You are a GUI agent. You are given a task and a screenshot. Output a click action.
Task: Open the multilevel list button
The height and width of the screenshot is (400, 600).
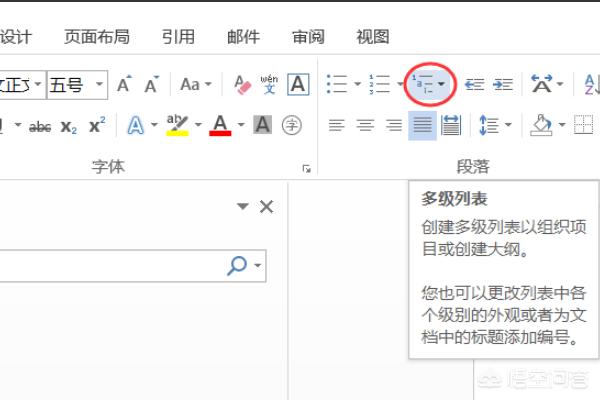430,85
